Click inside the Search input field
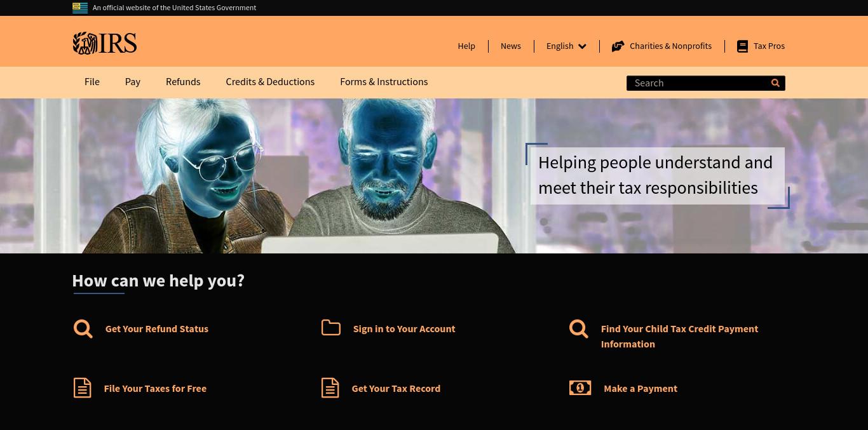868x430 pixels. coord(697,83)
